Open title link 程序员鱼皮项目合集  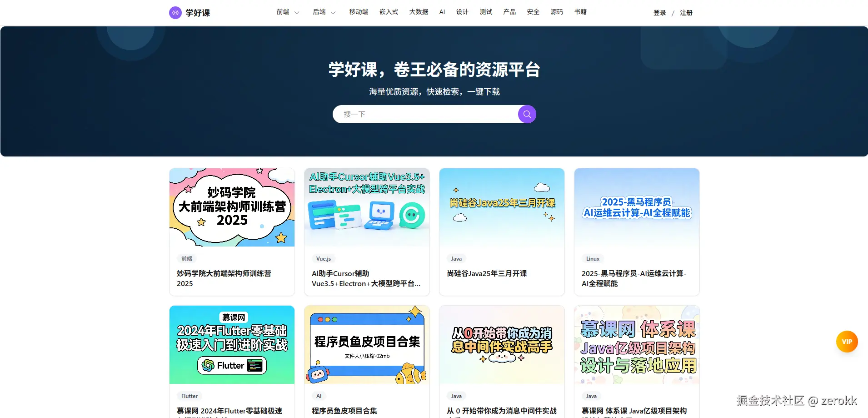click(x=344, y=411)
